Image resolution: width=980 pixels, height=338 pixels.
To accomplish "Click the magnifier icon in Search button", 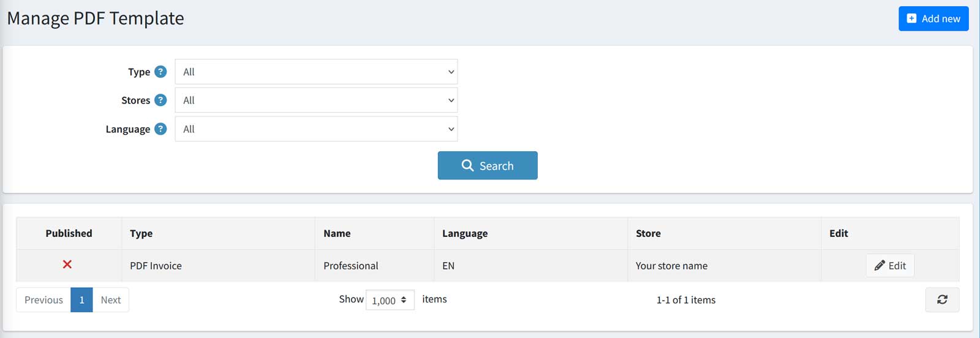I will tap(467, 165).
